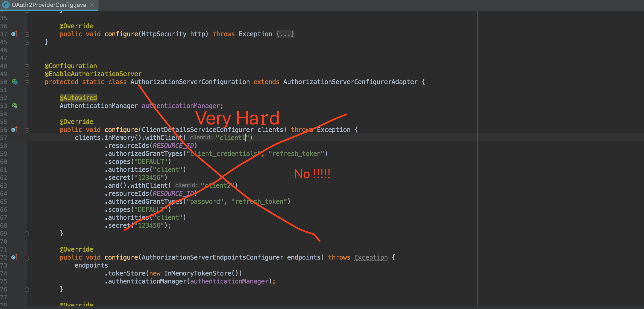Screen dimensions: 644x309
Task: Toggle the fold marker at @Configuration annotation
Action: [27, 66]
